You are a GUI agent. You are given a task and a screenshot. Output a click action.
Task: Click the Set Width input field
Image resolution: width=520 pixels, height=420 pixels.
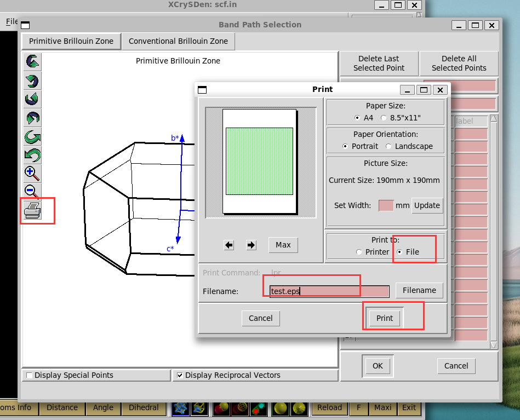coord(386,205)
